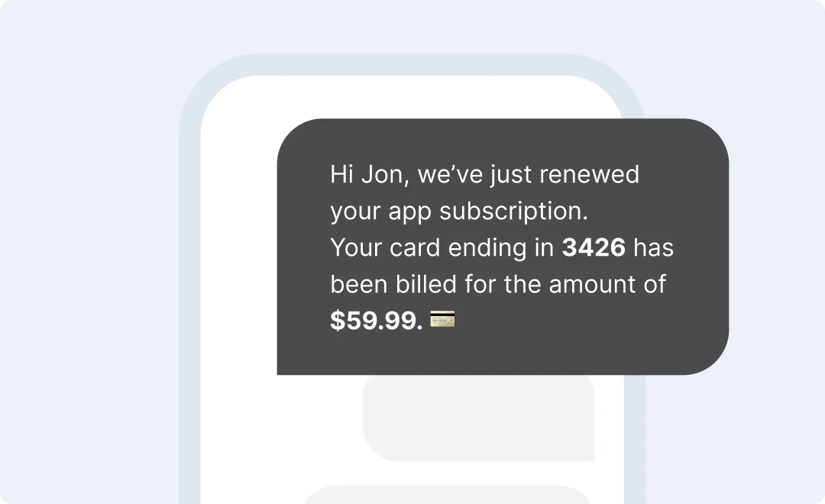
Task: Click the name 'Jon' in greeting
Action: coord(384,175)
